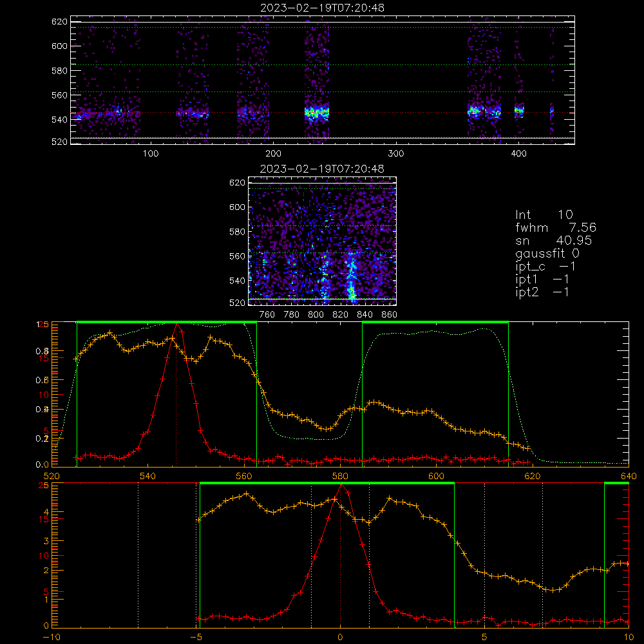The width and height of the screenshot is (644, 644).
Task: Click the x-axis label 200 on the wide spectrogram
Action: point(273,154)
